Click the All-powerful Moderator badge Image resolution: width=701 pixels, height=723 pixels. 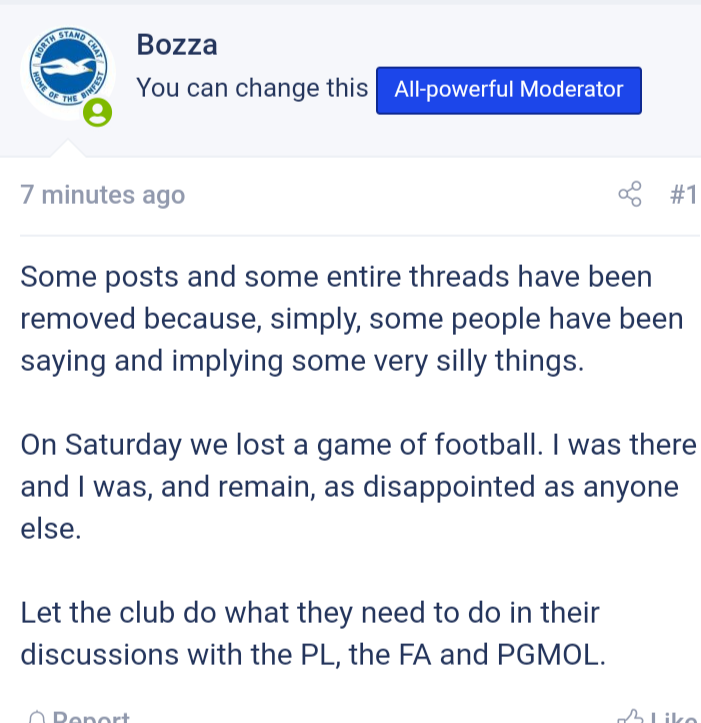509,90
